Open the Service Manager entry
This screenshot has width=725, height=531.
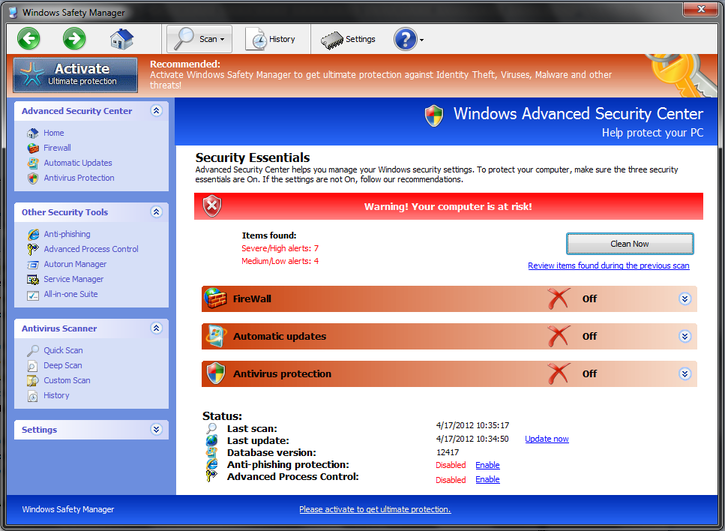(x=74, y=279)
